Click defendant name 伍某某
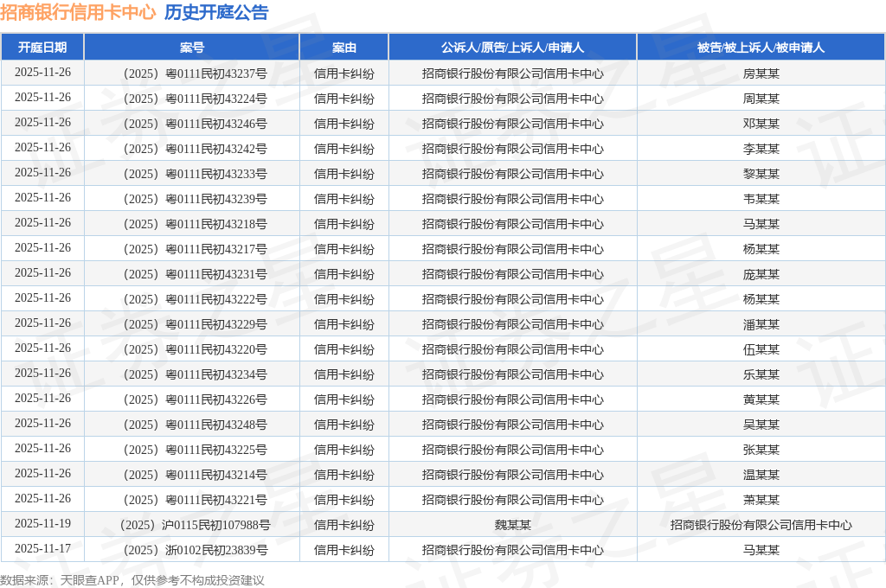The height and width of the screenshot is (588, 886). pos(761,349)
